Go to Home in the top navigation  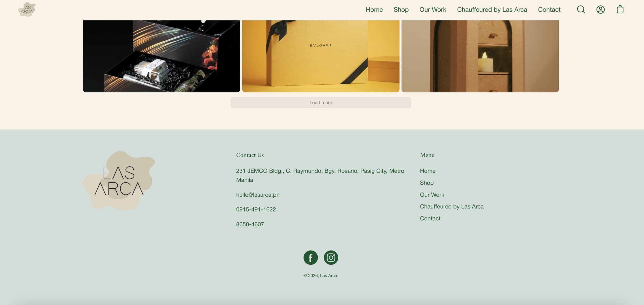point(374,10)
